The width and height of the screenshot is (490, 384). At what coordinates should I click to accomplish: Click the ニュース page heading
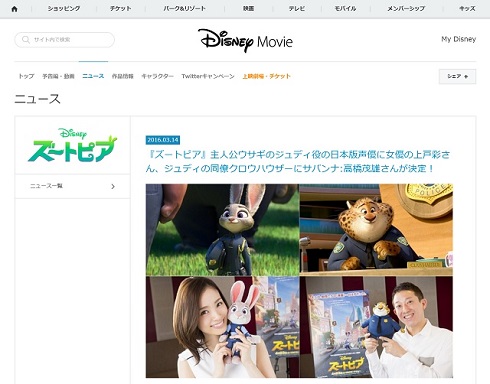tap(37, 99)
